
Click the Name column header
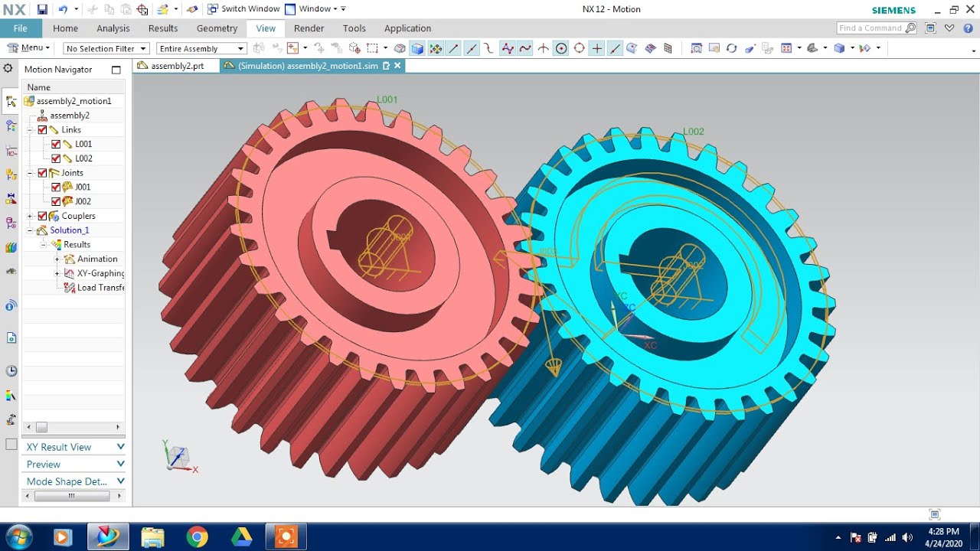[73, 87]
